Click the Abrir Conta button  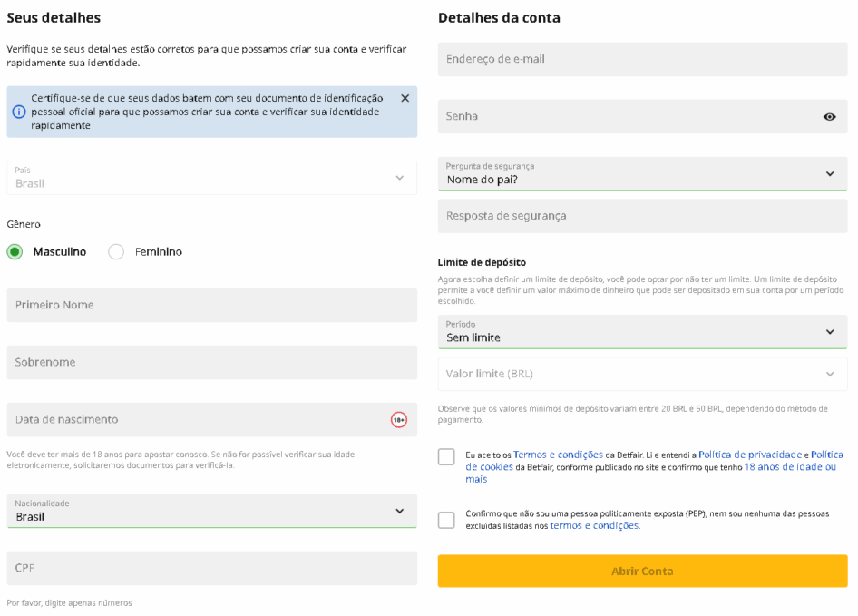[x=641, y=571]
